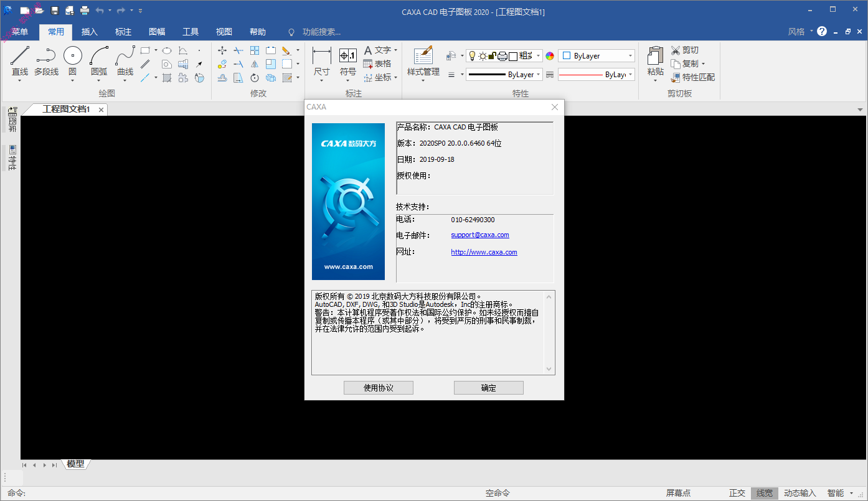The width and height of the screenshot is (868, 501).
Task: Click the undo arrow in quick access toolbar
Action: (x=100, y=11)
